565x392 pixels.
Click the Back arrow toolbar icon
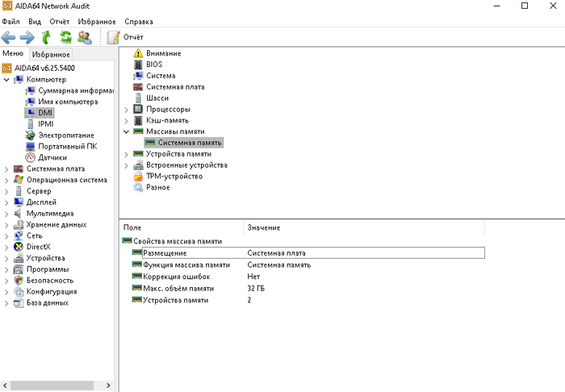point(8,37)
